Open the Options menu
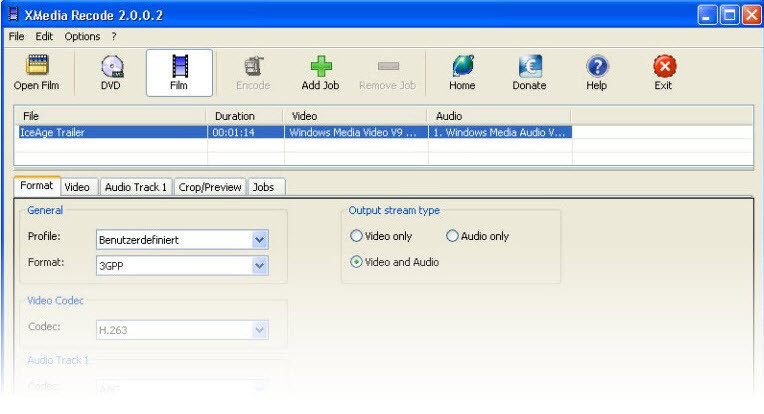The width and height of the screenshot is (764, 414). (82, 36)
